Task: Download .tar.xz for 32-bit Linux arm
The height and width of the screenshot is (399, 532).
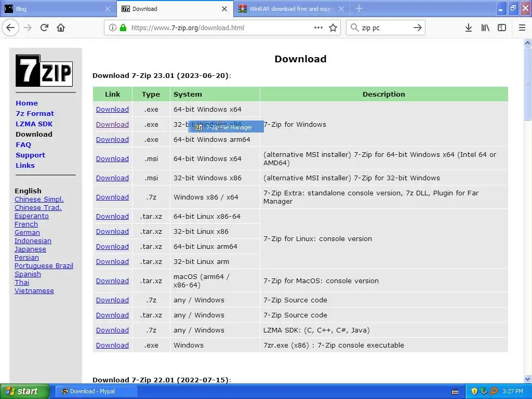Action: (x=112, y=262)
